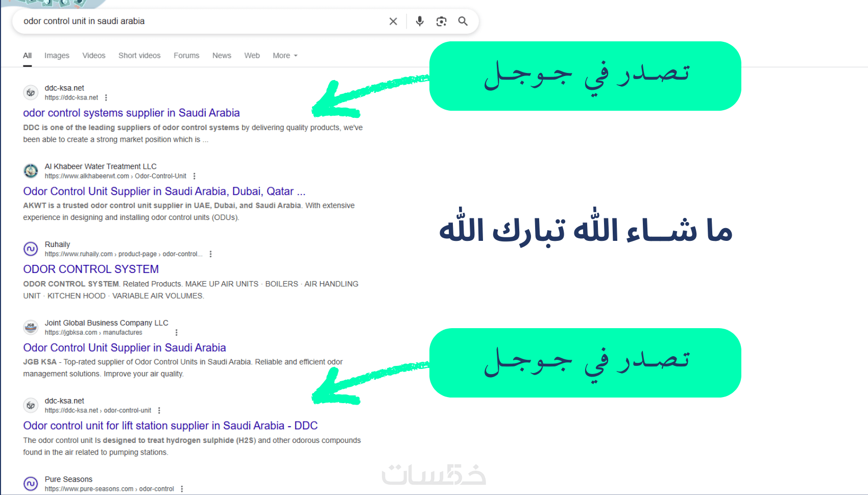Switch to the Images tab
The height and width of the screenshot is (495, 868).
coord(57,56)
